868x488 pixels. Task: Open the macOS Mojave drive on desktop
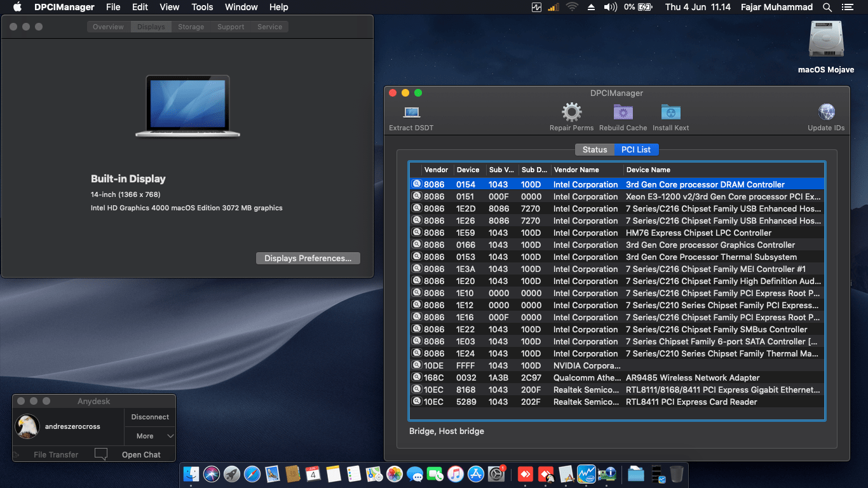[x=826, y=40]
